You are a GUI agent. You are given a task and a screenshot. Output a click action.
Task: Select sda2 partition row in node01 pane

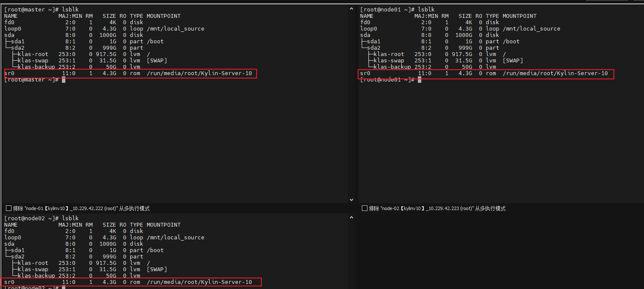pyautogui.click(x=430, y=48)
